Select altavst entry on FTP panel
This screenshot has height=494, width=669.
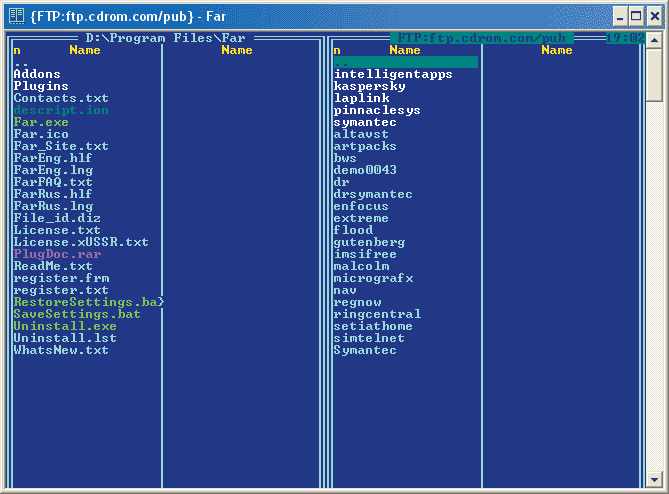tap(361, 134)
